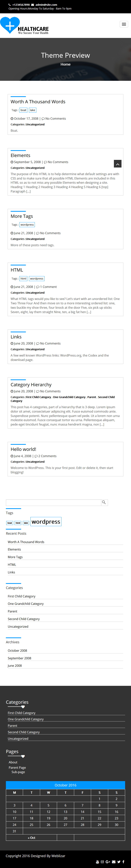Click the search magnifier button

tap(104, 502)
